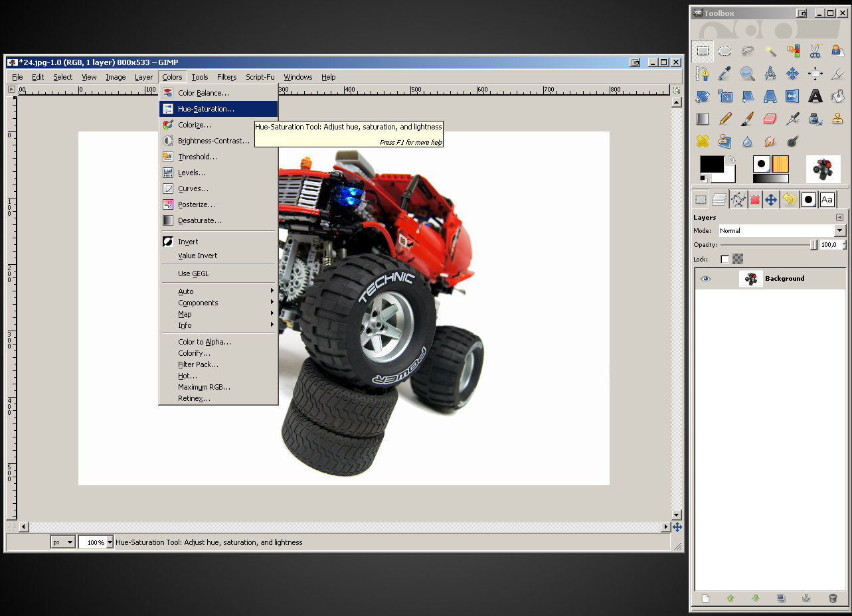Select the Perspective tool
Viewport: 852px width, 616px height.
point(770,96)
